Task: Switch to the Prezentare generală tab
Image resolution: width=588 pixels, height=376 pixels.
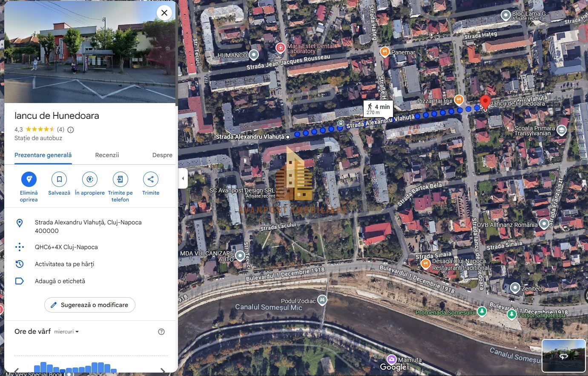Action: coord(43,155)
